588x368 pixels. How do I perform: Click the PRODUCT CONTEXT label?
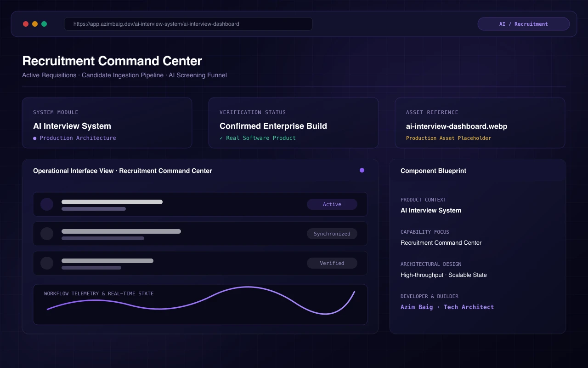pos(424,200)
